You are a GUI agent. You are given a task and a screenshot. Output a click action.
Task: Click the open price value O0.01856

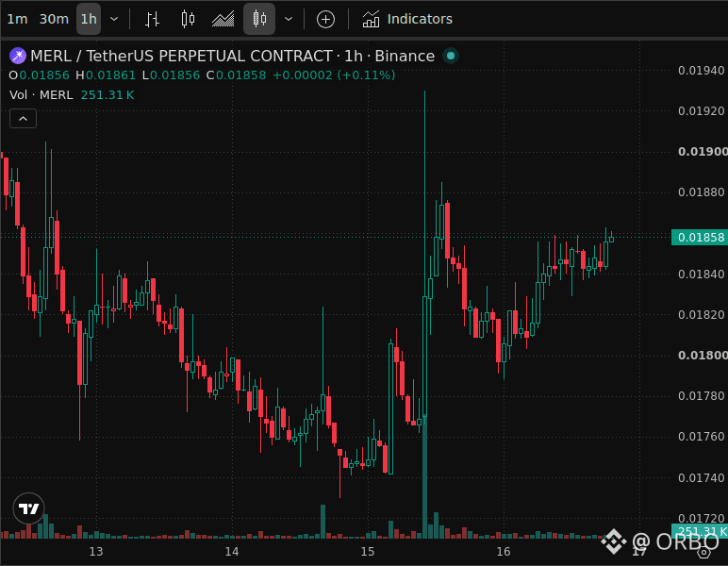click(39, 75)
